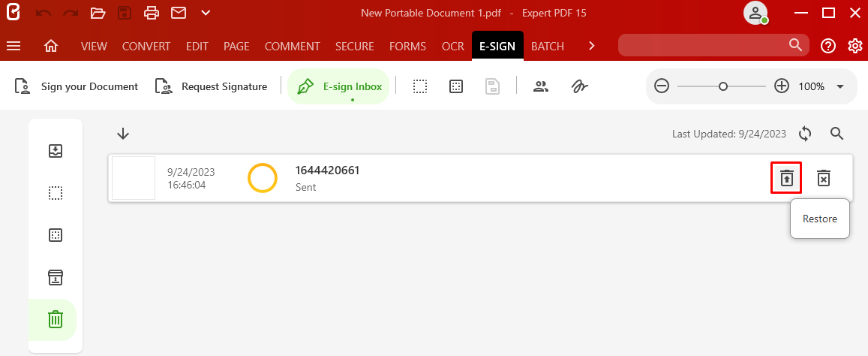
Task: Click the magnifier icon in search box
Action: tap(795, 45)
